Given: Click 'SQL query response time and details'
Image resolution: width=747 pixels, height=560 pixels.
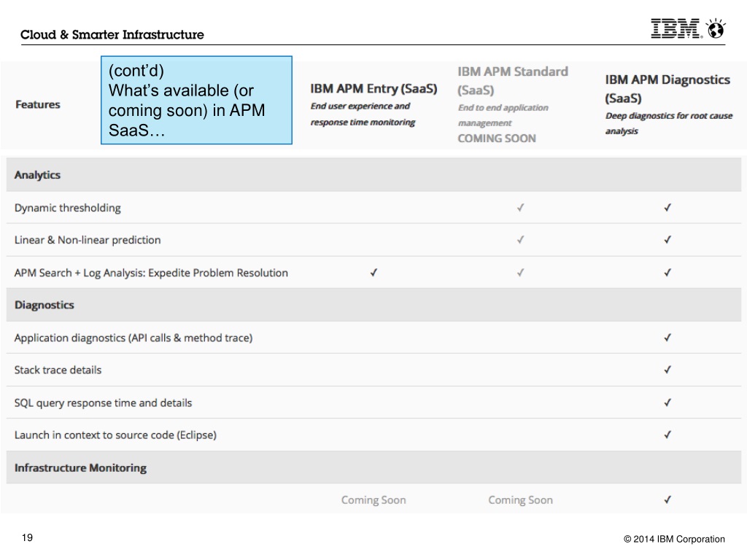Looking at the screenshot, I should [103, 402].
